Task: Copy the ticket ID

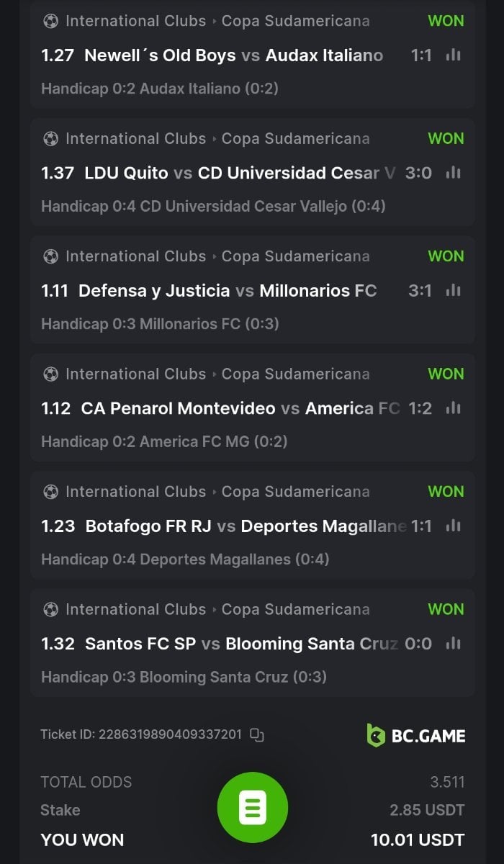Action: tap(257, 735)
